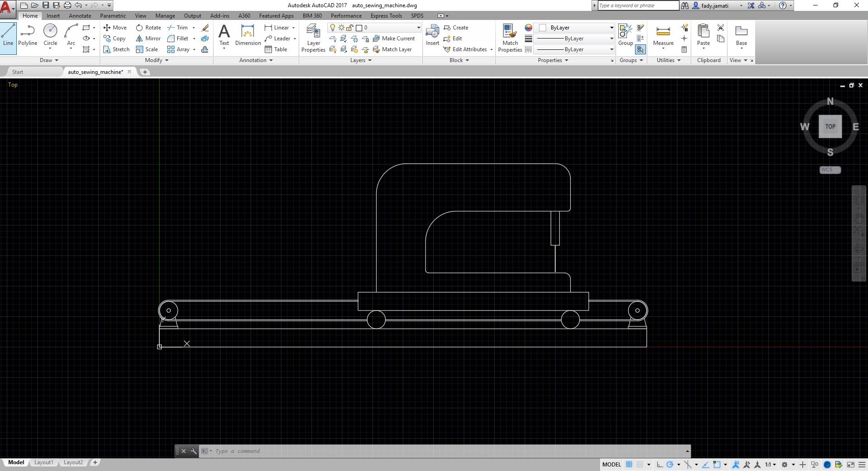The image size is (868, 471).
Task: Switch to the Annotate ribbon tab
Action: 80,16
